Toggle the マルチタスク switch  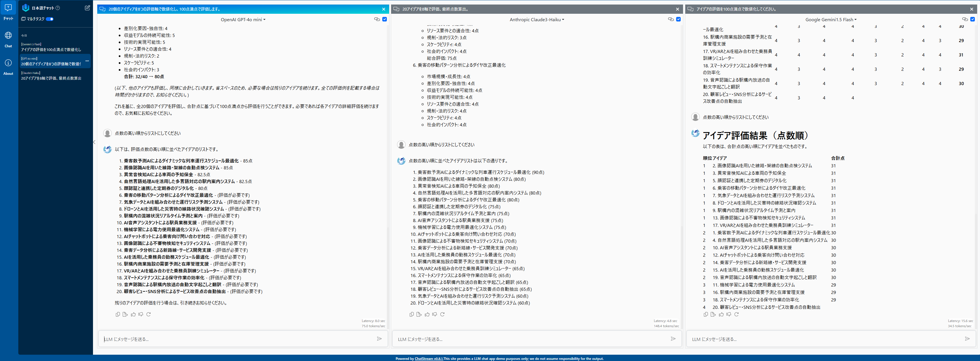point(50,19)
